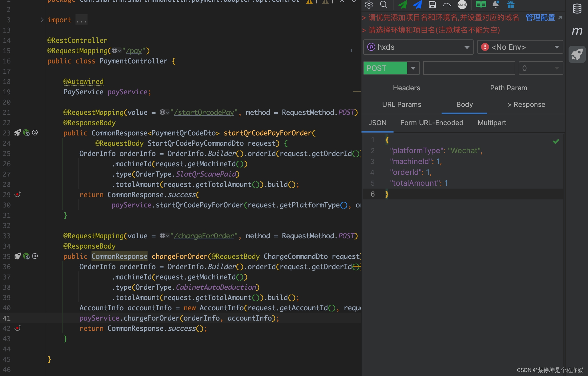Select the rocket tool window icon in the right sidebar
The height and width of the screenshot is (376, 588).
tap(577, 54)
